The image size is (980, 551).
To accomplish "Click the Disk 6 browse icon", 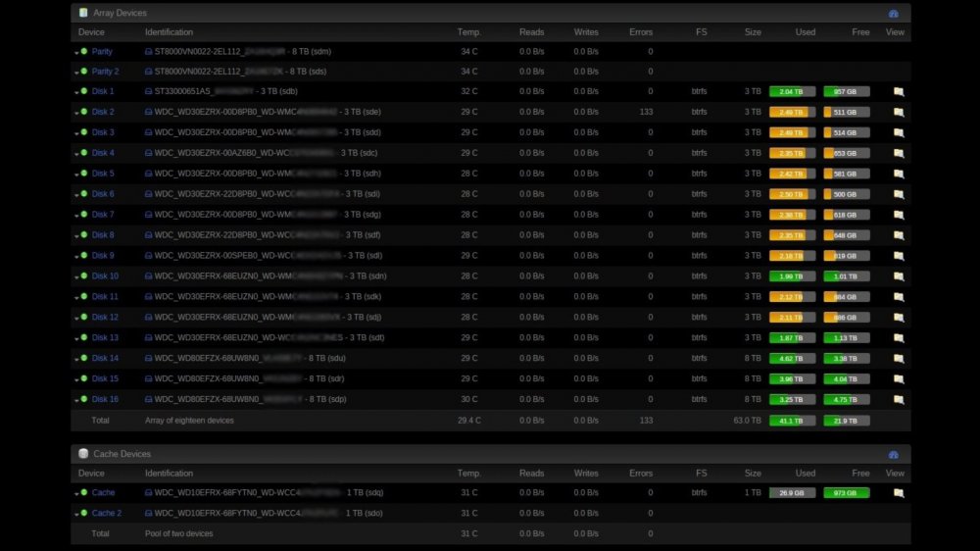I will click(x=898, y=194).
